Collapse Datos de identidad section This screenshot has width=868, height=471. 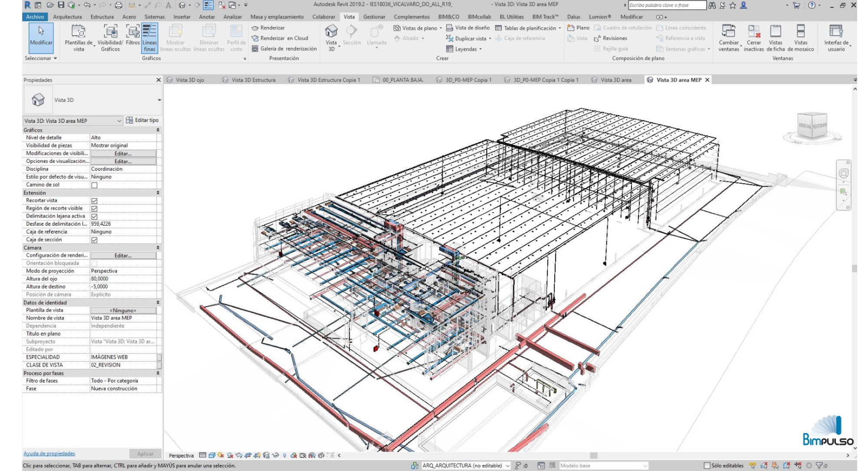point(158,303)
